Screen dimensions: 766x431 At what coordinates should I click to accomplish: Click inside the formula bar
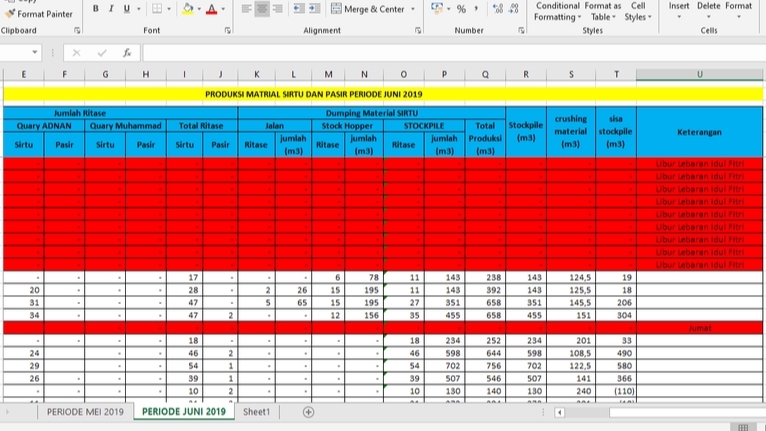pos(453,53)
